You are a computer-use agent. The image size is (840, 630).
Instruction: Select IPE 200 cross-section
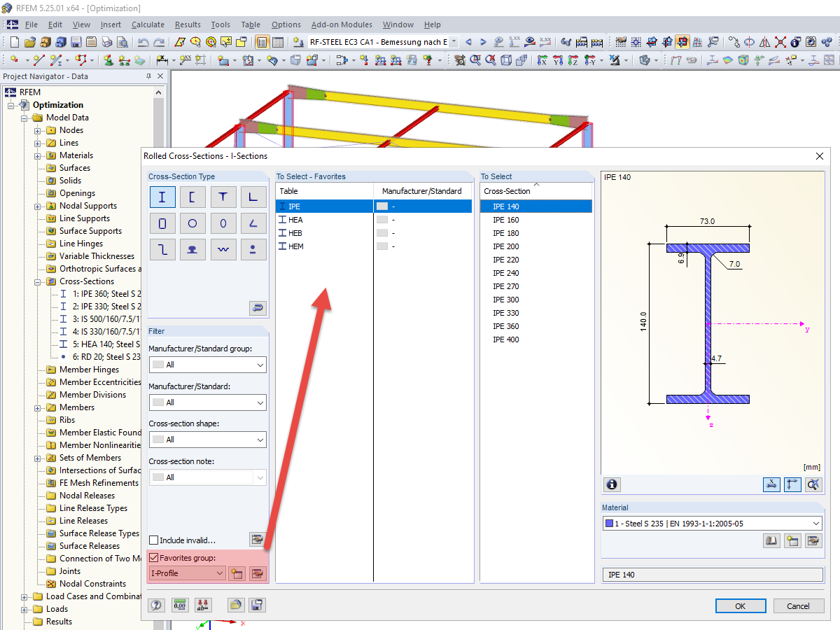536,246
